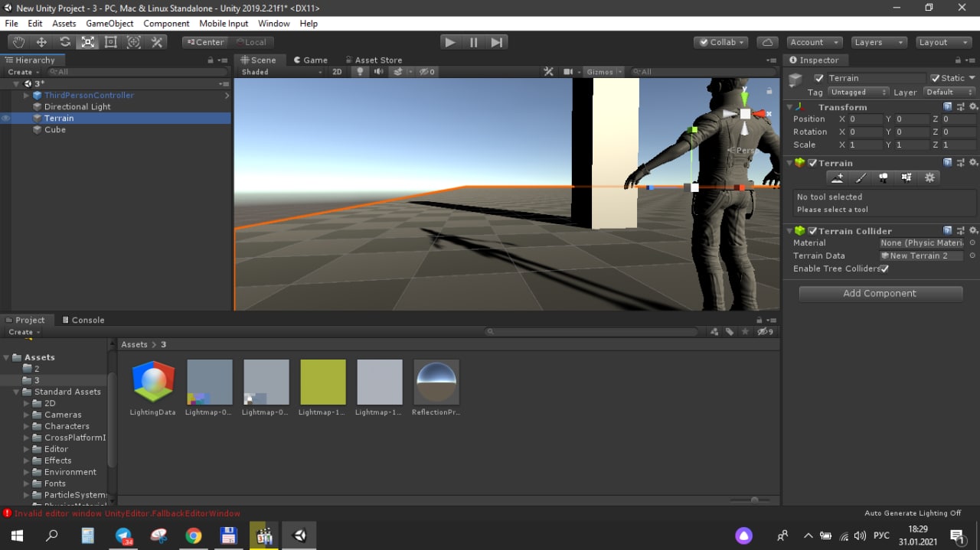This screenshot has width=980, height=550.
Task: Click the Play button
Action: tap(450, 42)
